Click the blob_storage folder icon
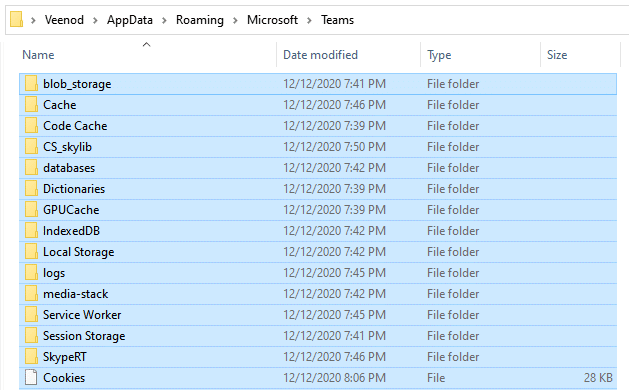 coord(31,84)
